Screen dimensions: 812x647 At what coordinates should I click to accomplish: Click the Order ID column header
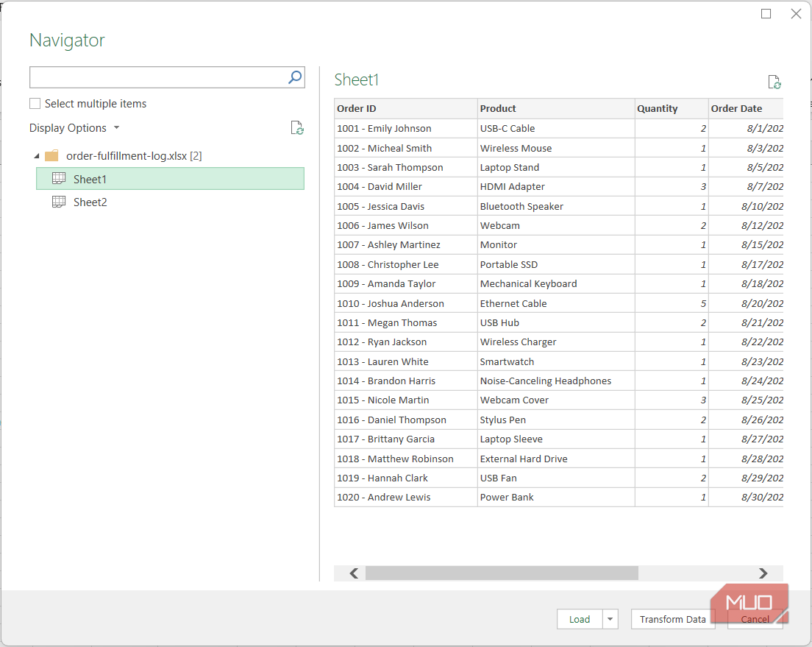[406, 108]
